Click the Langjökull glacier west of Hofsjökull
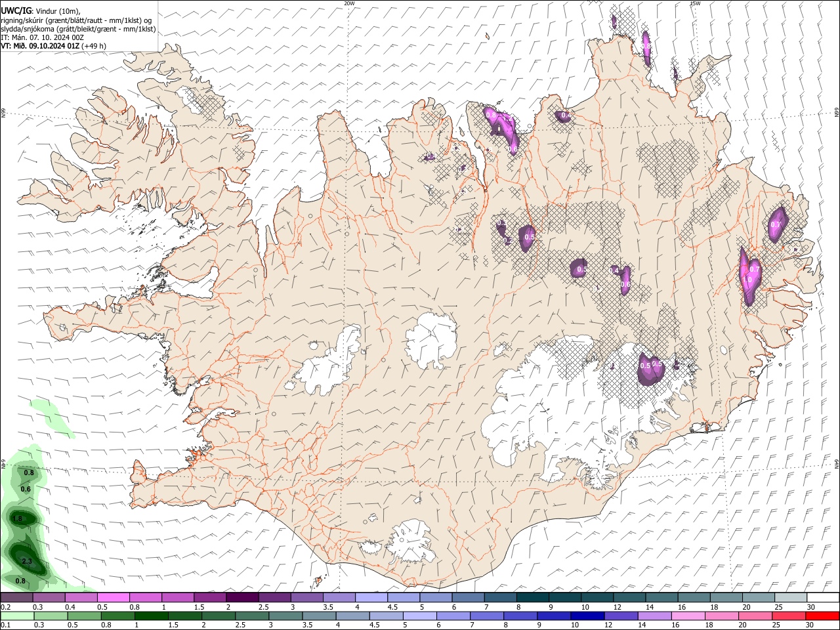This screenshot has height=630, width=840. [x=328, y=362]
